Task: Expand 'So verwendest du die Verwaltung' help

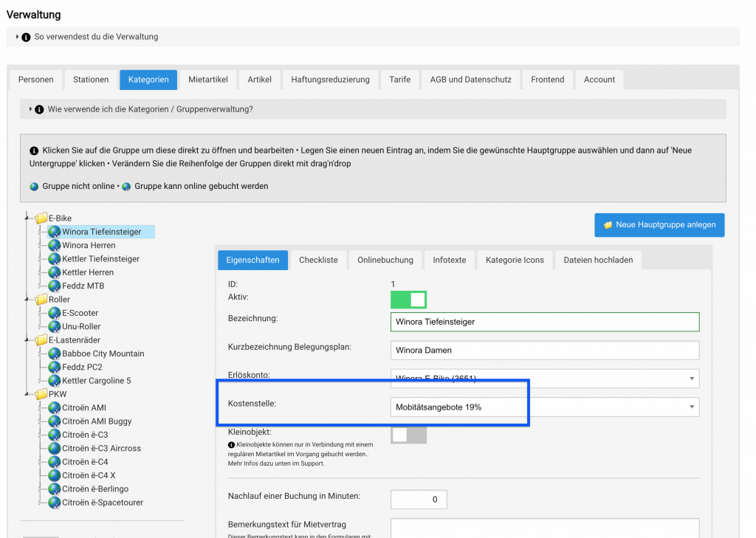Action: tap(18, 37)
